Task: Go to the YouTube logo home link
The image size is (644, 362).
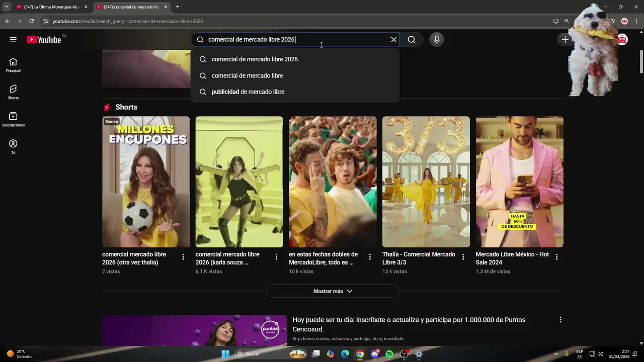Action: (44, 40)
